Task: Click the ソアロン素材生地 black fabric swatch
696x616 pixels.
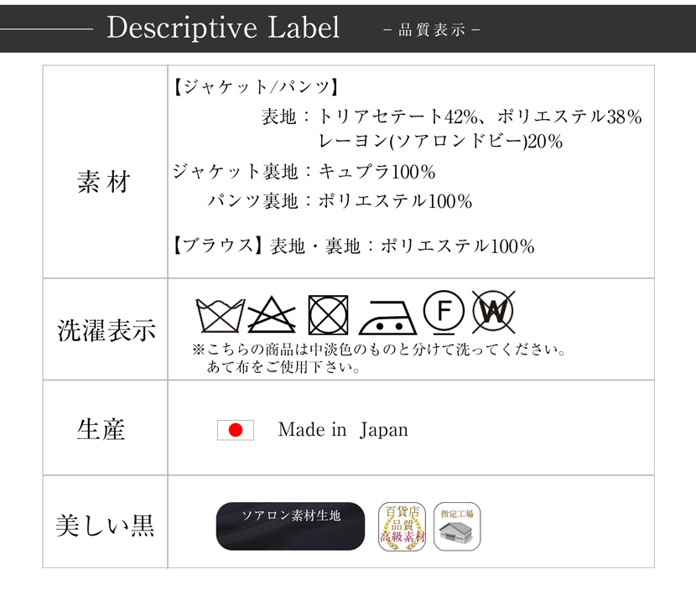Action: tap(290, 526)
